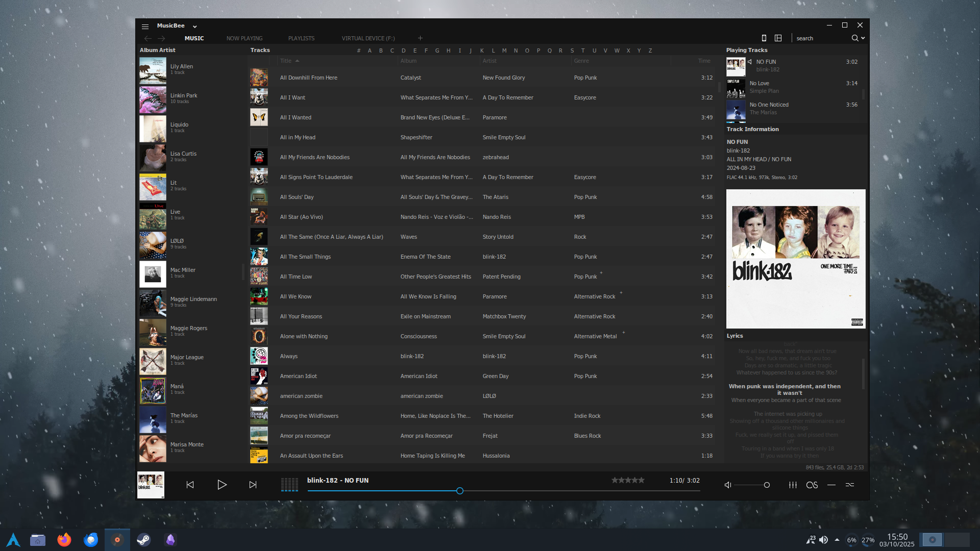Image resolution: width=980 pixels, height=551 pixels.
Task: Toggle the repeat mode button
Action: click(831, 485)
